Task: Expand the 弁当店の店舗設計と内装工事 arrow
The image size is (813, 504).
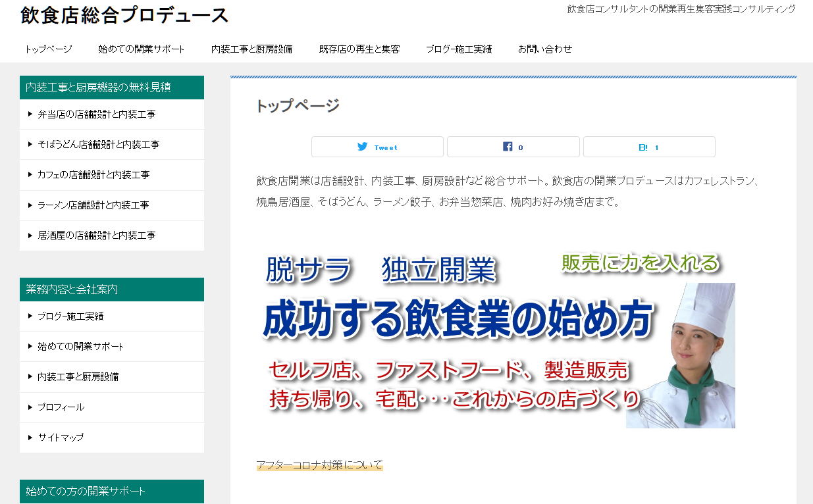Action: click(x=29, y=114)
